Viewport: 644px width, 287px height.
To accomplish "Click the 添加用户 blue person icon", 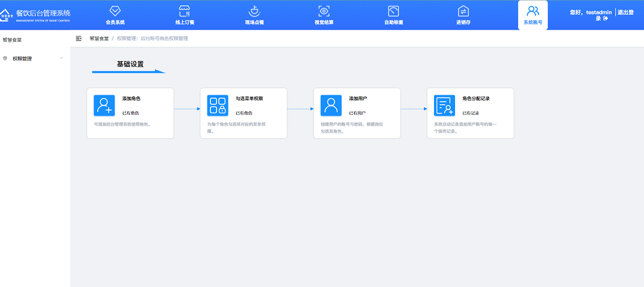I will pos(331,105).
